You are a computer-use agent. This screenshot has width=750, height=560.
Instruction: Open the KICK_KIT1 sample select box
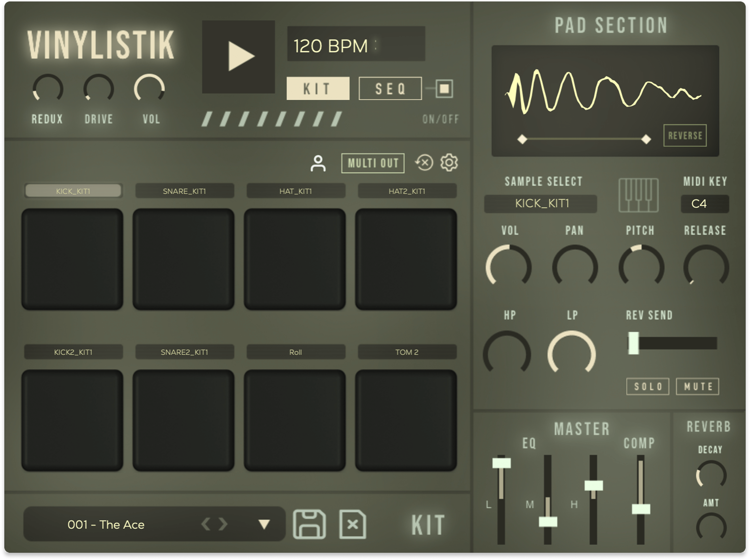pyautogui.click(x=541, y=204)
